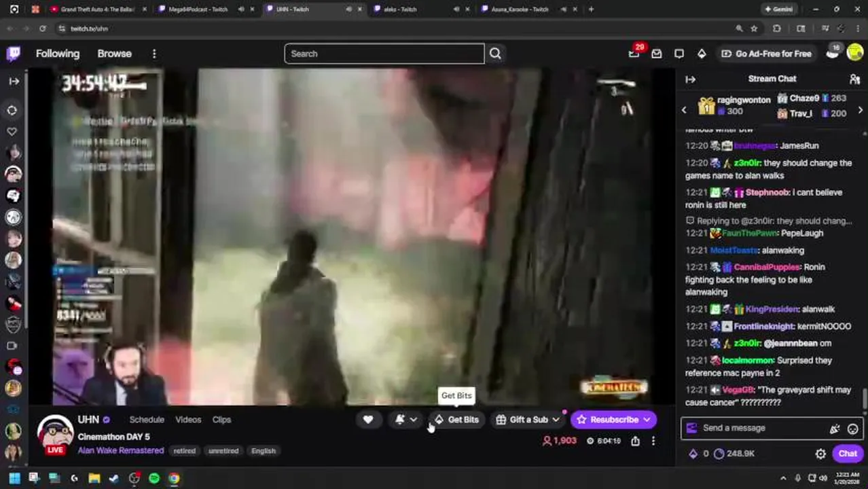This screenshot has width=868, height=489.
Task: Click the share stream icon
Action: tap(635, 441)
